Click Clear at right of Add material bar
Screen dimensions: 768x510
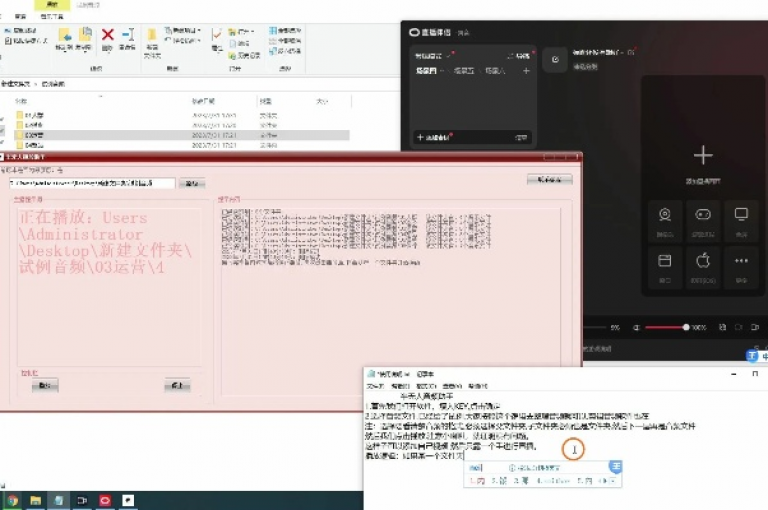pos(521,138)
